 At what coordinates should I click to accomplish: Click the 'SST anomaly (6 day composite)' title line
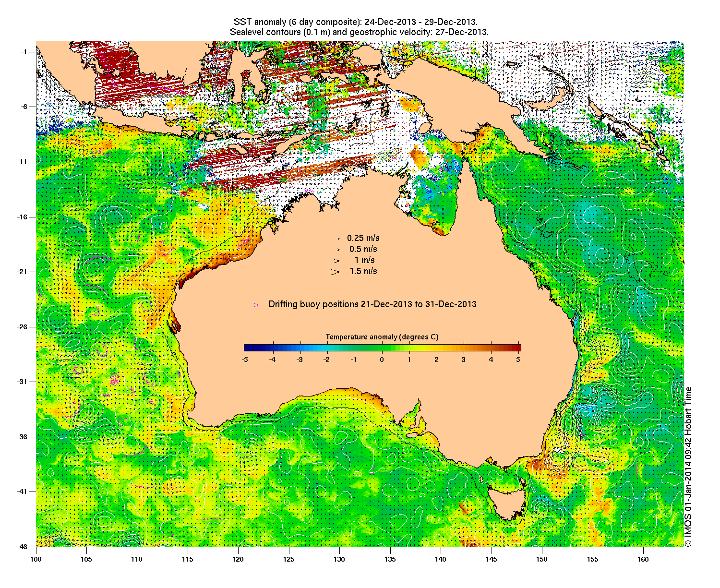click(355, 22)
